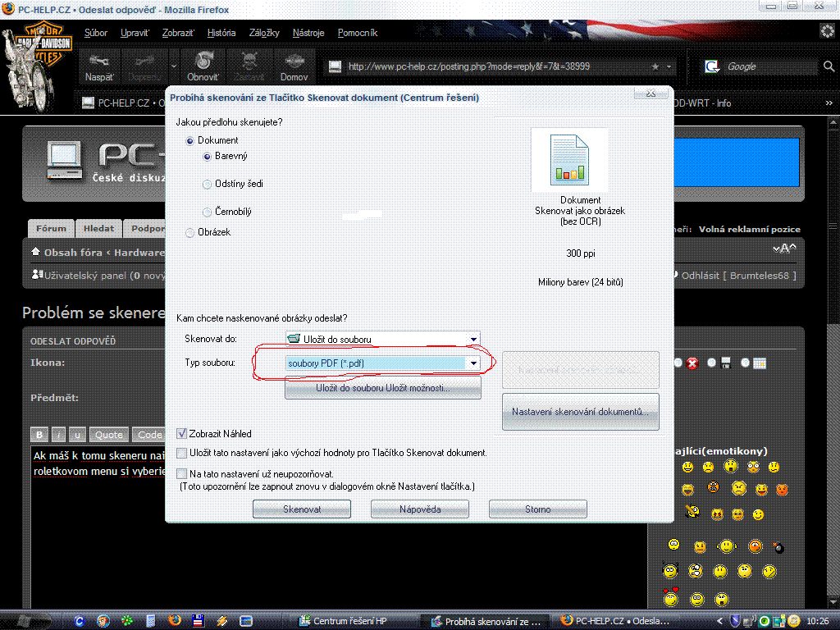The image size is (840, 630).
Task: Click Nastavení skenování dokumentů button
Action: pos(580,412)
